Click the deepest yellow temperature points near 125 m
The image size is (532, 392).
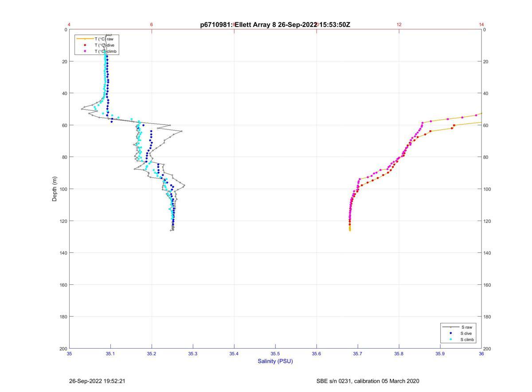pos(350,229)
